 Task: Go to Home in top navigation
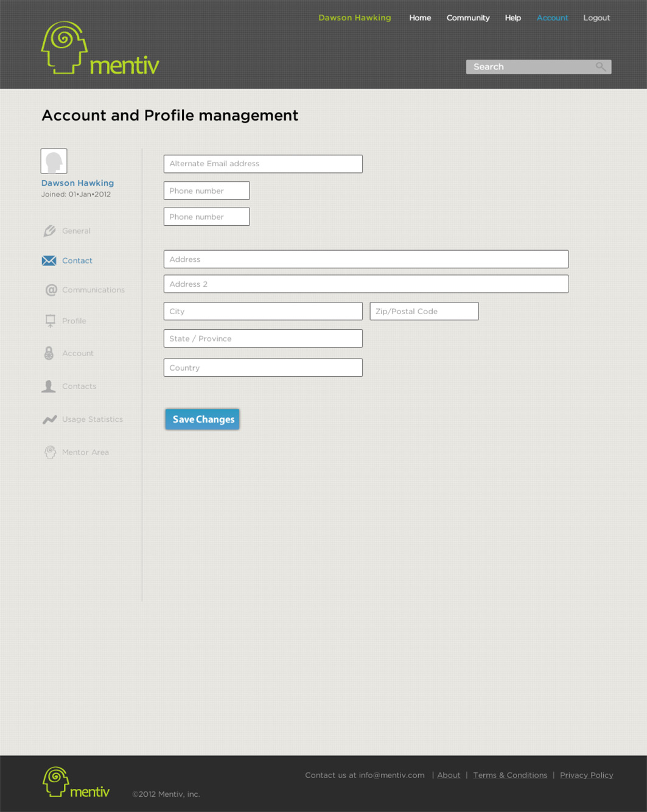pyautogui.click(x=420, y=18)
